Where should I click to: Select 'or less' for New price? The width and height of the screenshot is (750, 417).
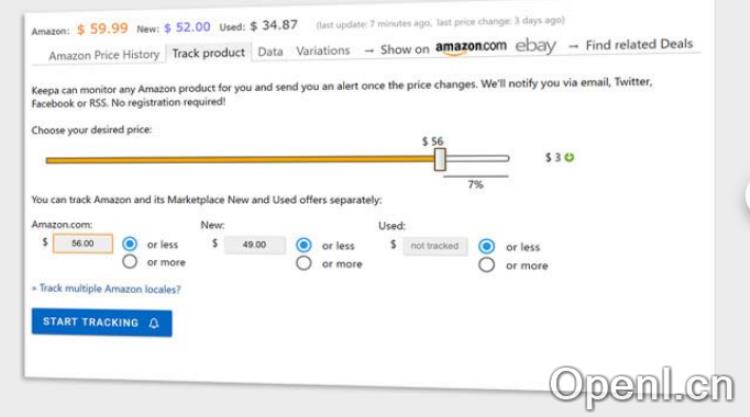tap(303, 245)
